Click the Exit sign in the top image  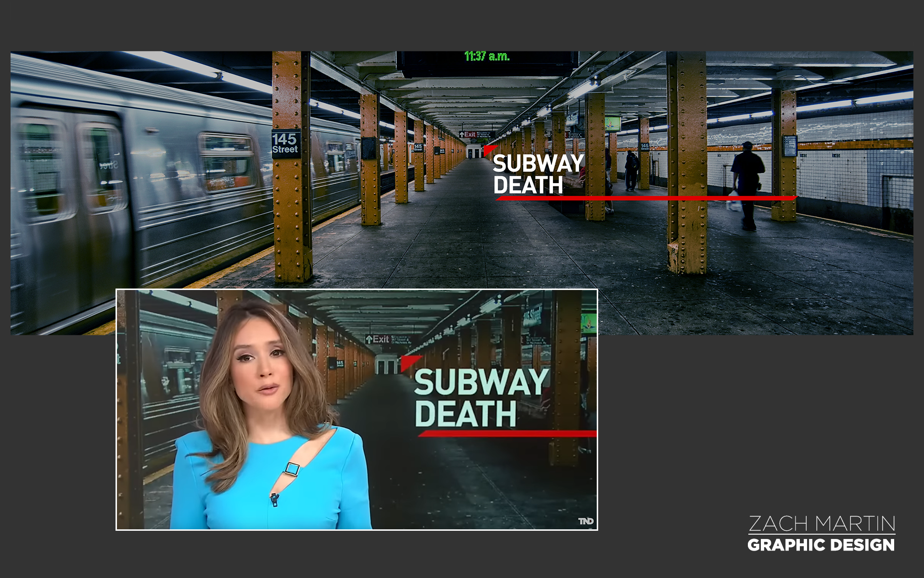pyautogui.click(x=467, y=134)
